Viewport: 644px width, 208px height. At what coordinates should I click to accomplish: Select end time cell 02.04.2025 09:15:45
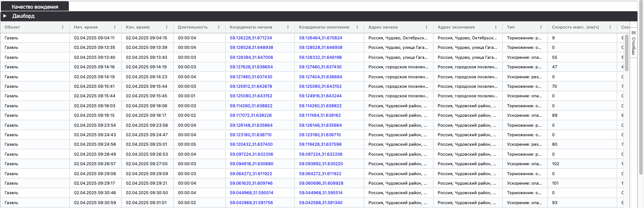(x=147, y=96)
